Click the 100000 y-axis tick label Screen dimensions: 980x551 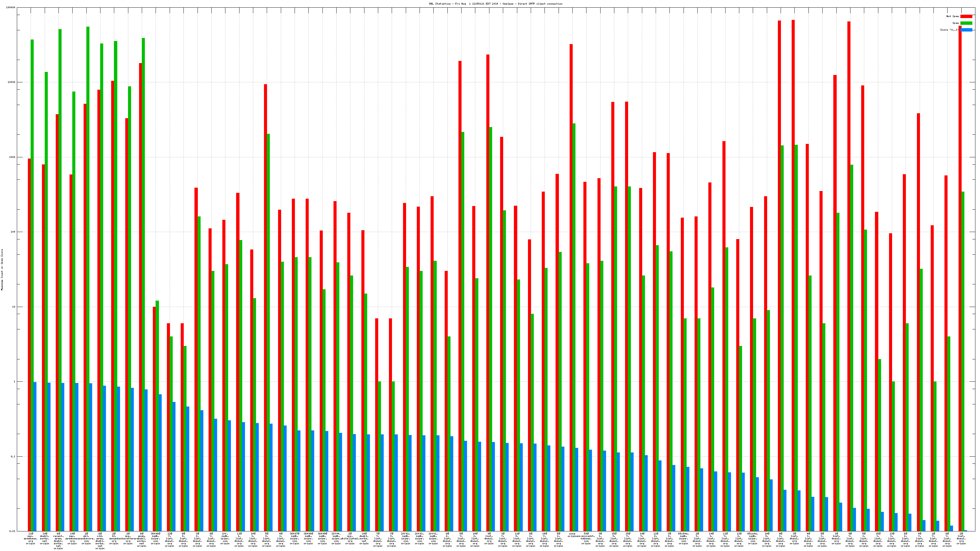(x=11, y=8)
